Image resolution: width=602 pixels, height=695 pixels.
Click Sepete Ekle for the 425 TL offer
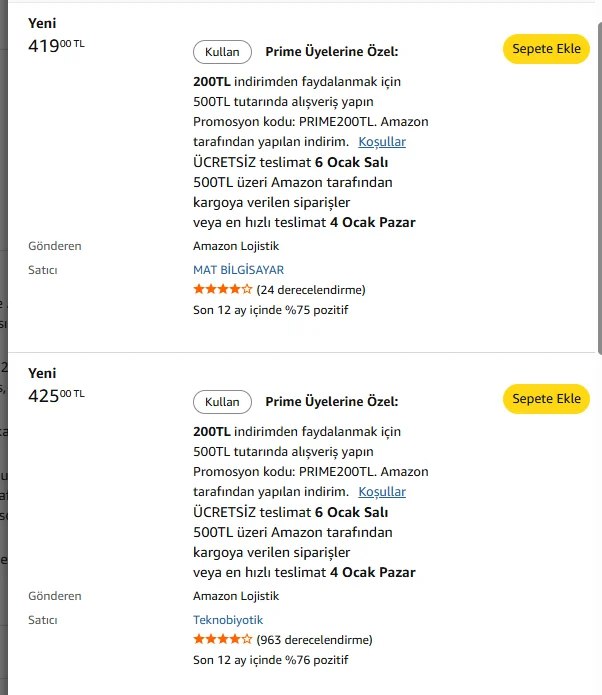point(546,399)
